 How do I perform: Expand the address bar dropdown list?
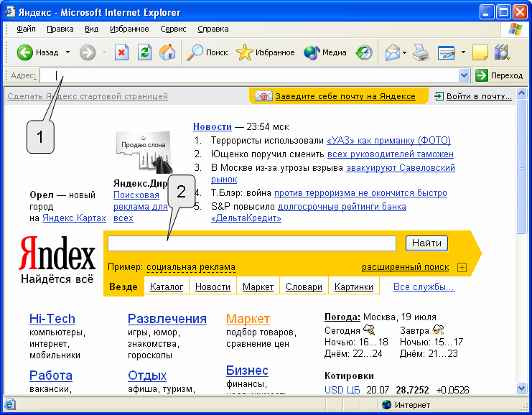tap(464, 75)
